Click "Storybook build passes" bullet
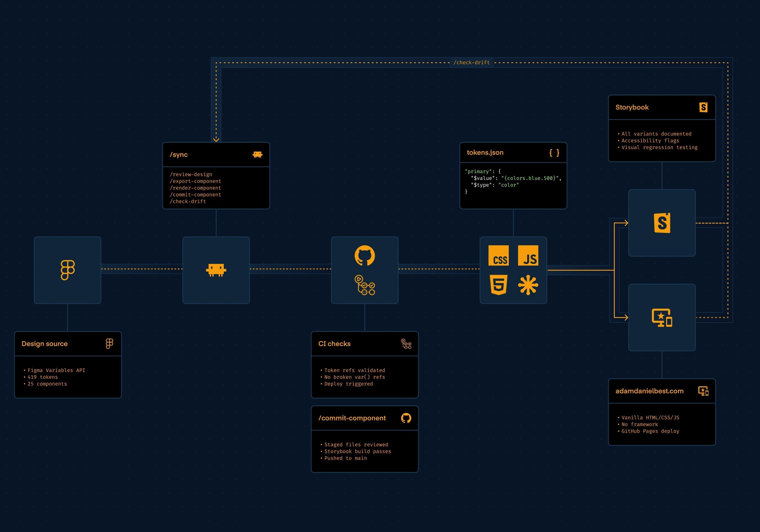 coord(356,452)
